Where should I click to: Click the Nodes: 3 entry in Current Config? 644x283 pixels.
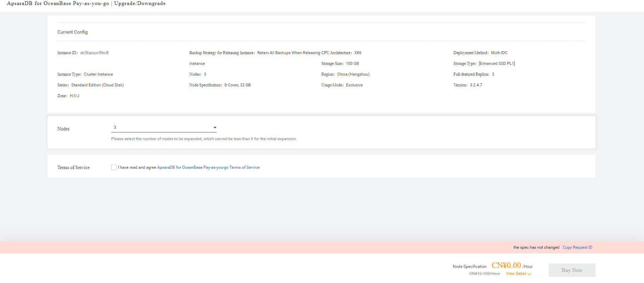(198, 74)
